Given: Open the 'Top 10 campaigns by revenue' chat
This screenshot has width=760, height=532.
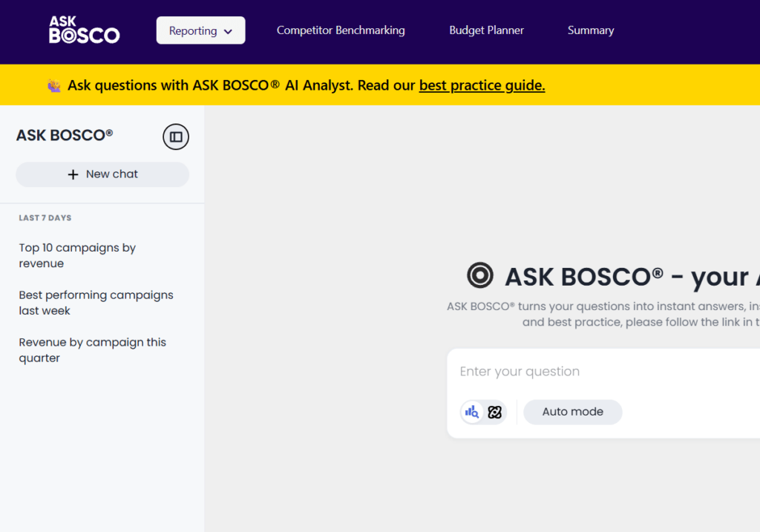Looking at the screenshot, I should (x=77, y=255).
